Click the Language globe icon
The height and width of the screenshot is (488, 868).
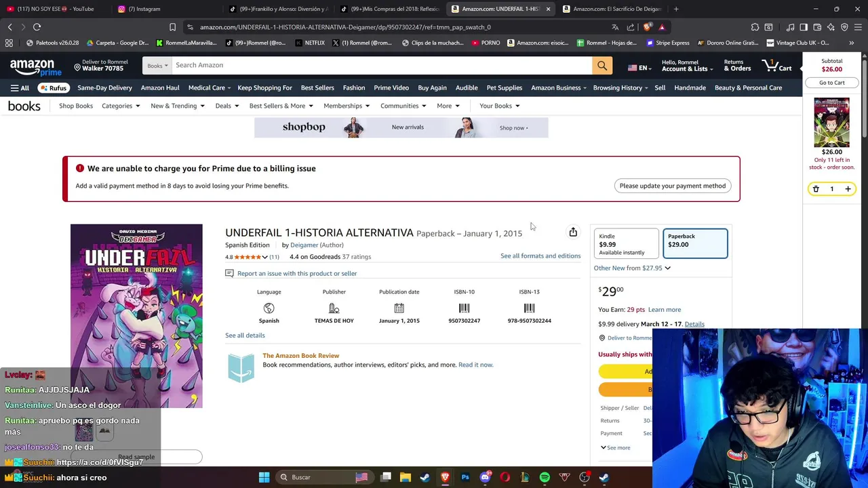[269, 308]
